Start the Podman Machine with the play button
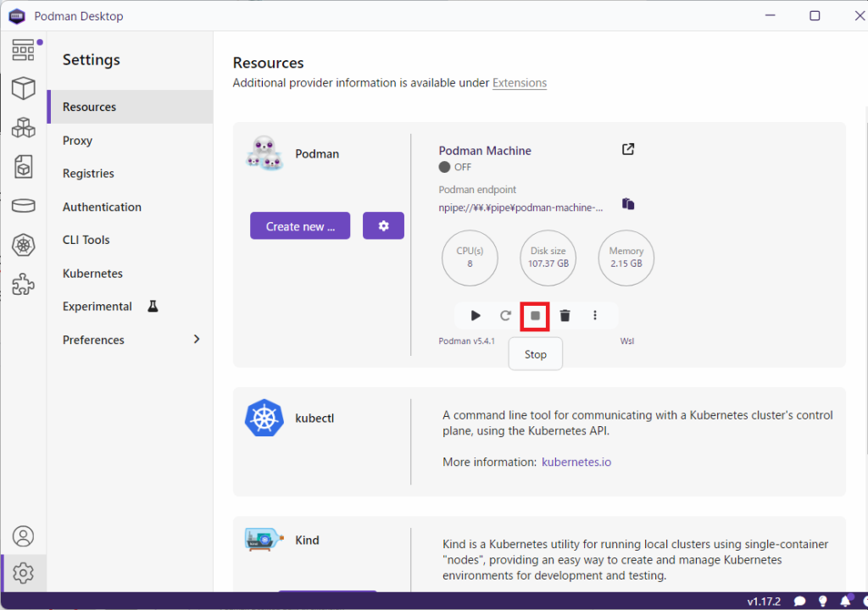The width and height of the screenshot is (868, 610). (476, 316)
